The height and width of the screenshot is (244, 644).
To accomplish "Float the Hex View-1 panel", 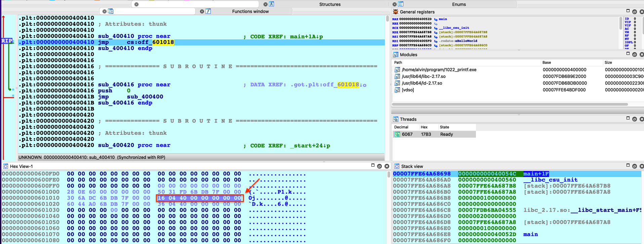I will point(379,166).
